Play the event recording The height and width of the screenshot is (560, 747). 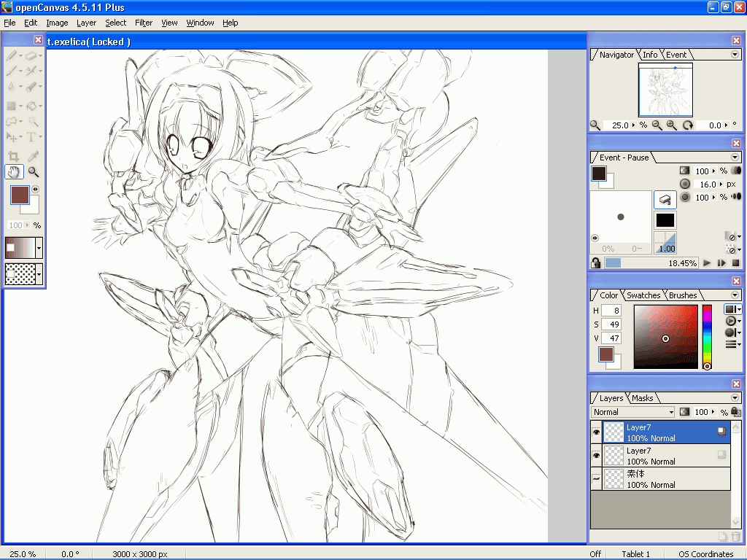click(707, 262)
